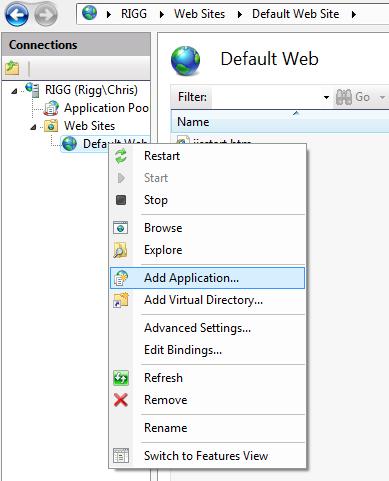Screen dimensions: 389x481
Task: Click RIGG in the breadcrumb path
Action: pos(134,14)
